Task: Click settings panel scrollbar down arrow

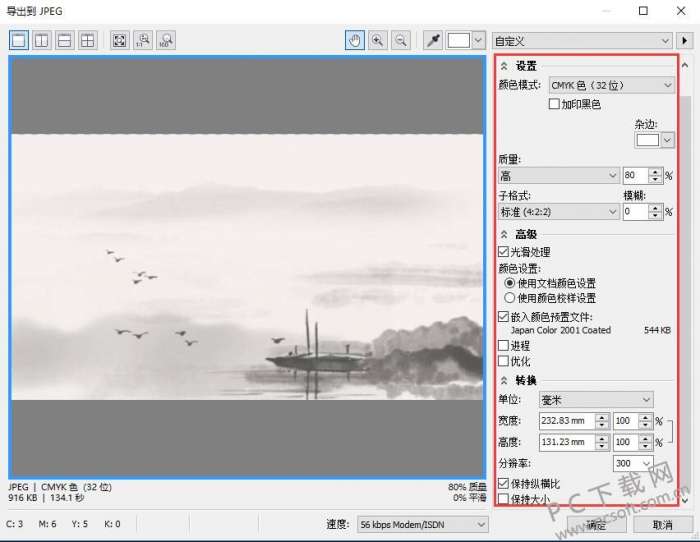Action: [x=685, y=500]
